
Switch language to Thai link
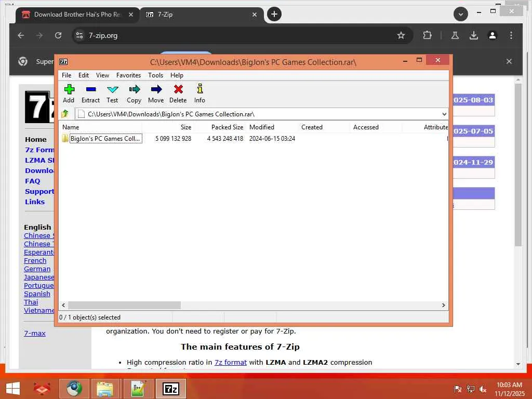(x=31, y=302)
